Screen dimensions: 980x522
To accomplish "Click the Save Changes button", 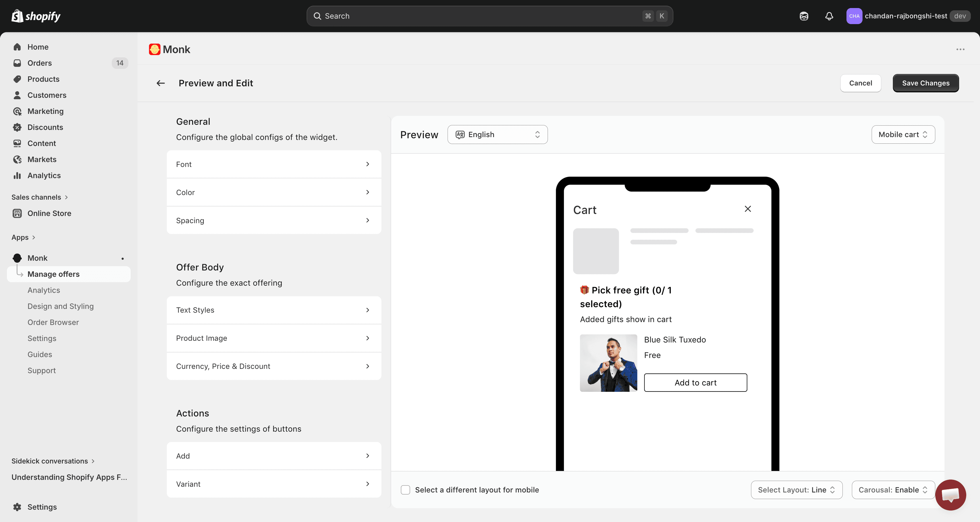I will coord(925,83).
